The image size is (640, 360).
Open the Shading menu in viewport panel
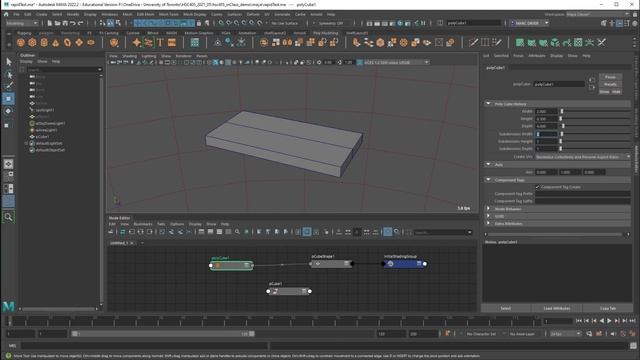coord(129,56)
